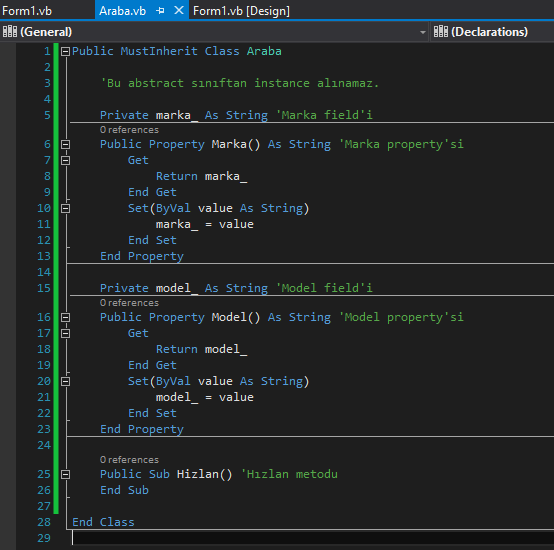Viewport: 554px width, 550px height.
Task: Open the 0 references link above Model property
Action: click(x=129, y=303)
